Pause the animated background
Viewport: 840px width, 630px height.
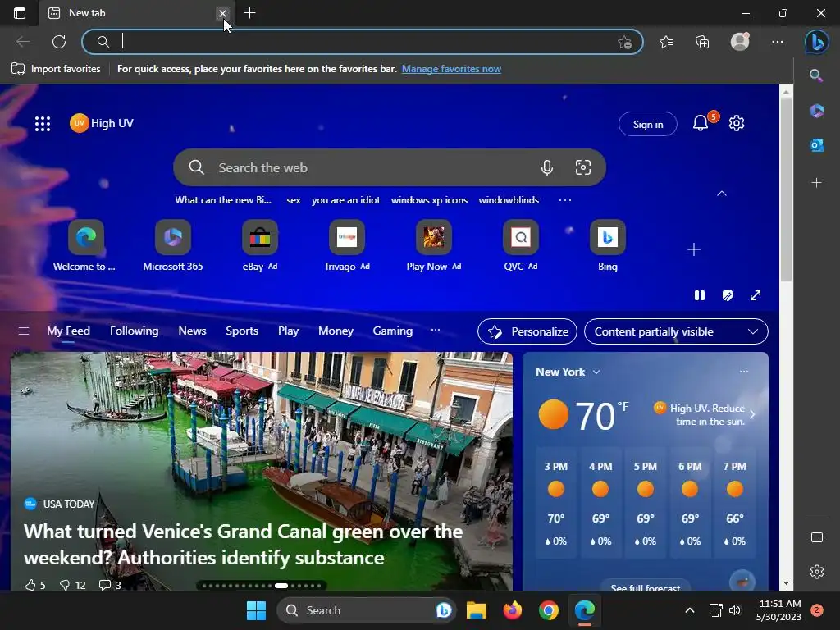point(700,295)
